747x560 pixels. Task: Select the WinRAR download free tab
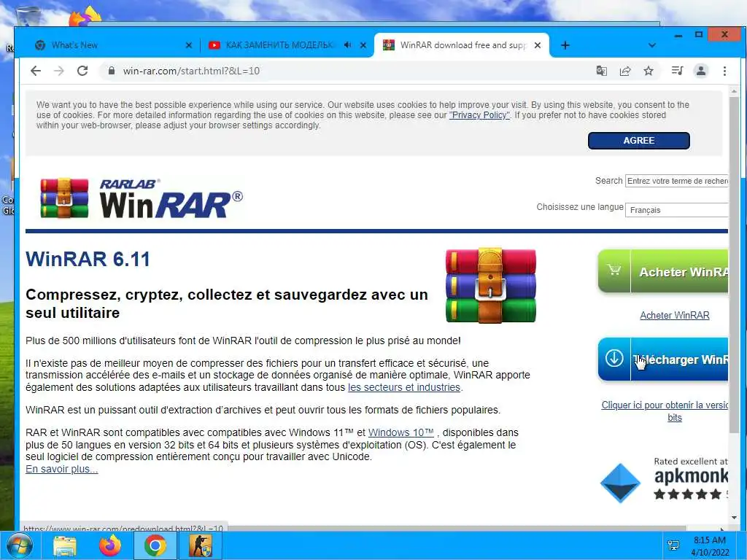[462, 45]
